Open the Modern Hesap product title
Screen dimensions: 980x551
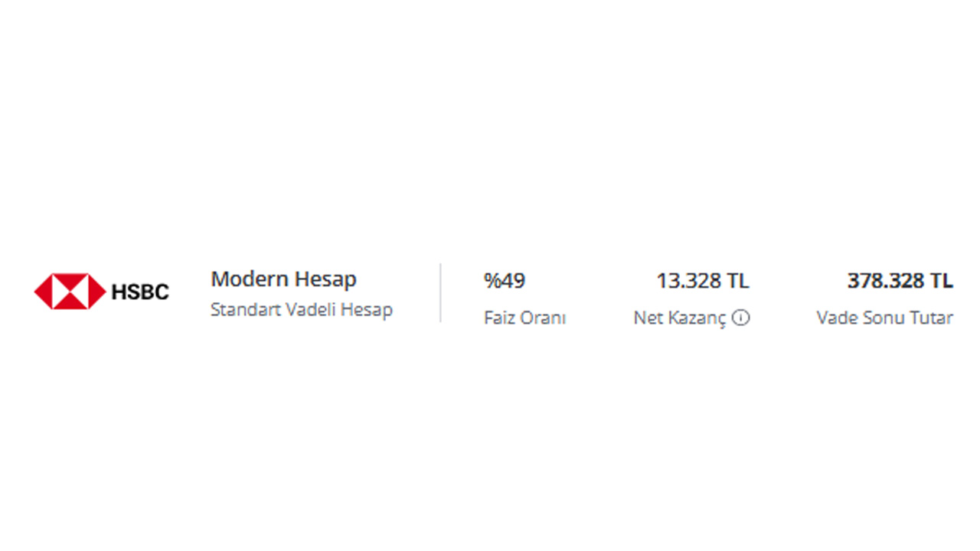pyautogui.click(x=283, y=279)
